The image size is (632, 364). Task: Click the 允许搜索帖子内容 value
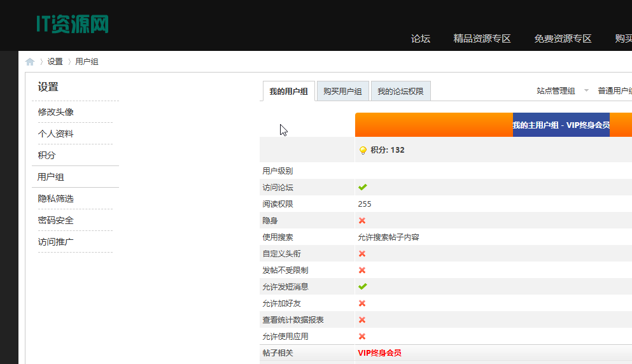tap(388, 237)
